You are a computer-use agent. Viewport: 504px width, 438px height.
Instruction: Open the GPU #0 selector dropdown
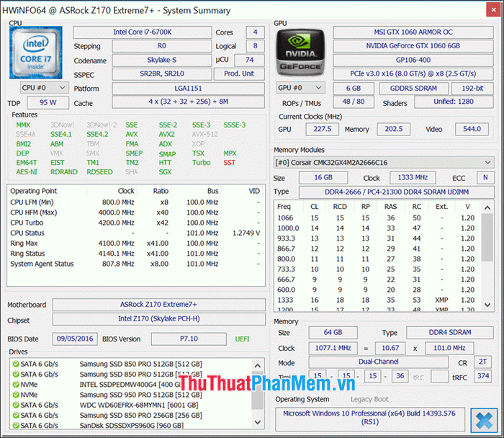pos(300,88)
